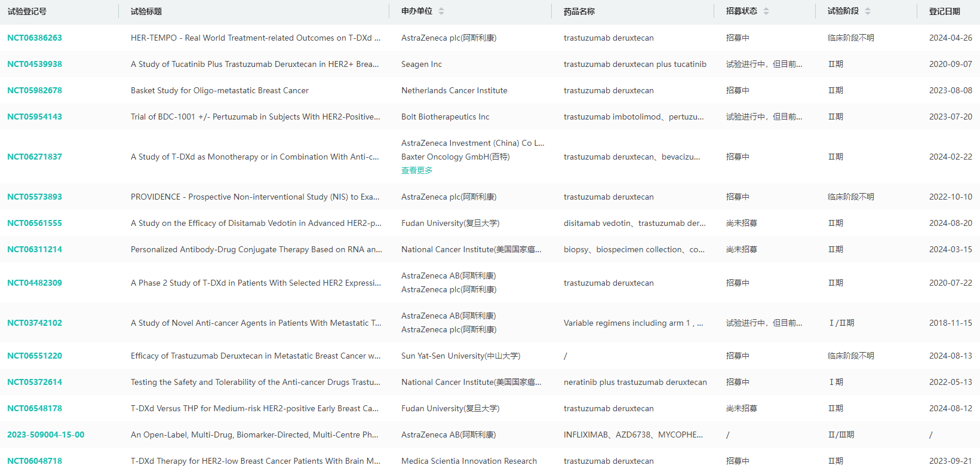The image size is (980, 468).
Task: Open trial NCT06048718
Action: [x=35, y=461]
